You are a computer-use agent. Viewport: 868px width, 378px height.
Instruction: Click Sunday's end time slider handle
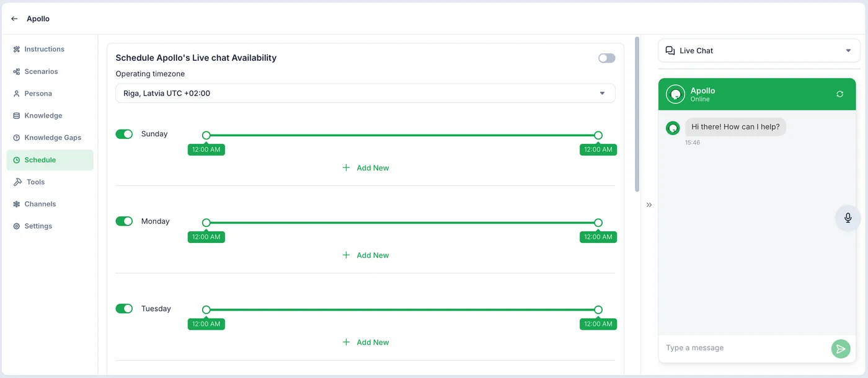pos(598,135)
